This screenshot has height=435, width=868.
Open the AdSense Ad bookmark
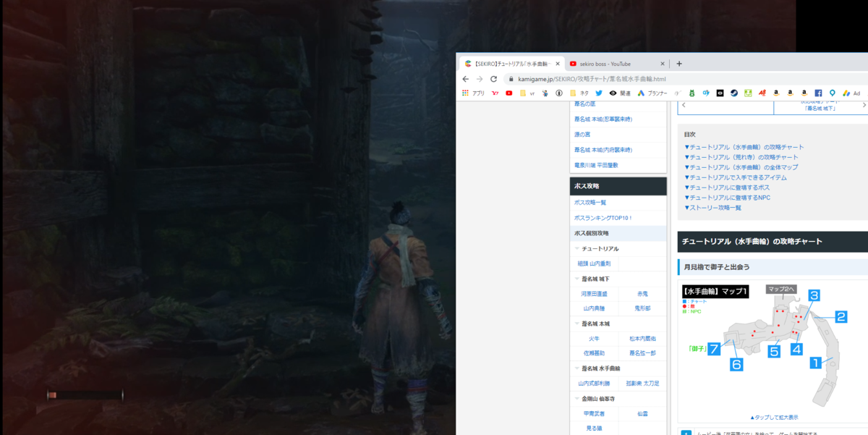pos(851,93)
